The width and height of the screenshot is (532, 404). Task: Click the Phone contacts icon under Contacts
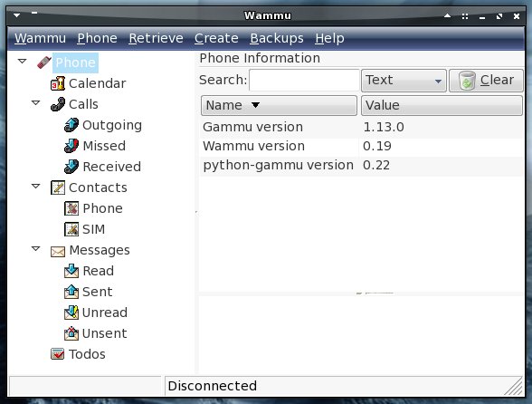[71, 208]
